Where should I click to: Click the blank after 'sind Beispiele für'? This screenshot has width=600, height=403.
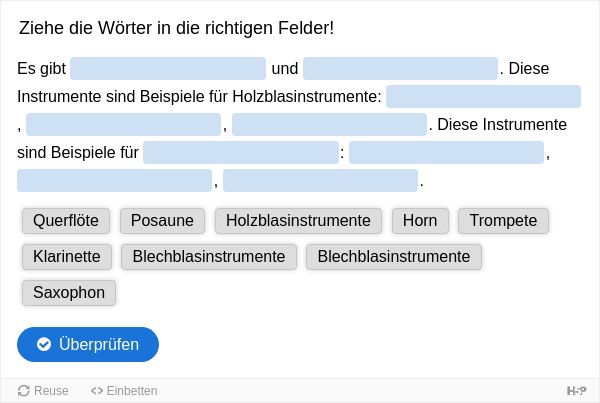(241, 152)
